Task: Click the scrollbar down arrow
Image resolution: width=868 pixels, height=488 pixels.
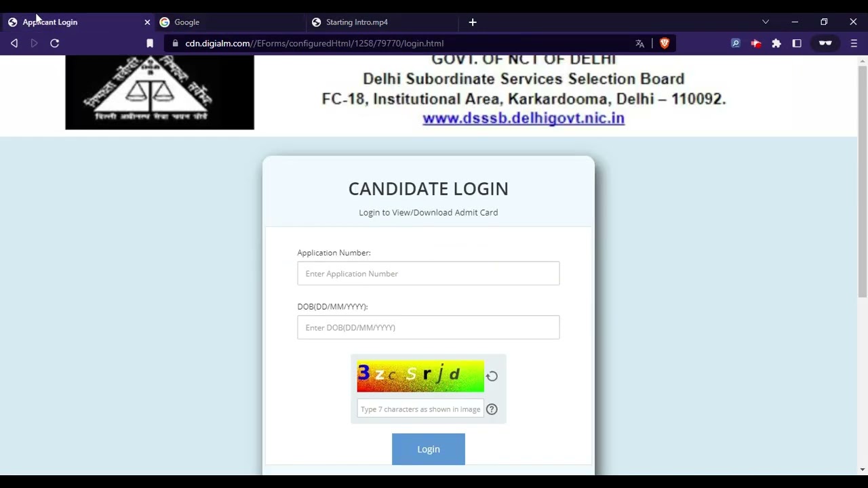Action: click(863, 469)
